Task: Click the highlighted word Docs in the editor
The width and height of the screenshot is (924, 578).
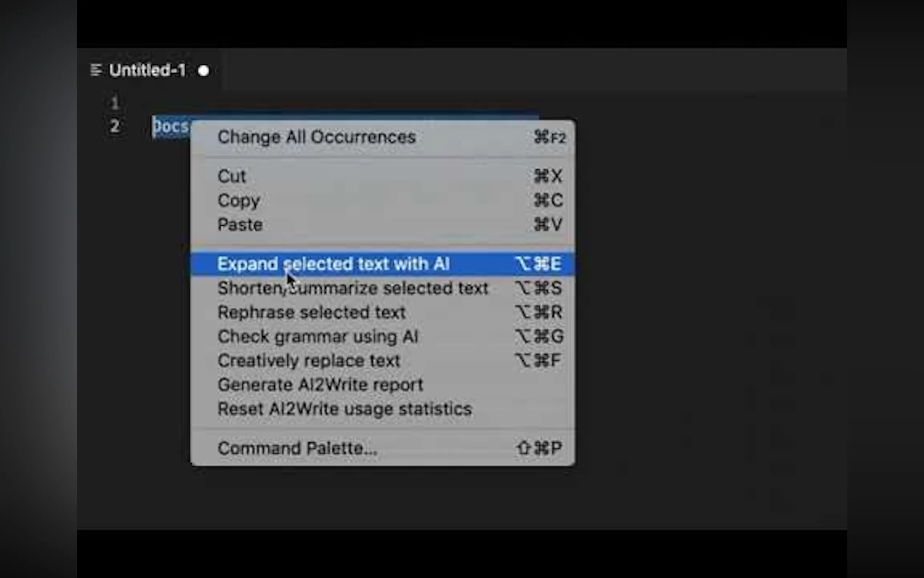Action: point(170,126)
